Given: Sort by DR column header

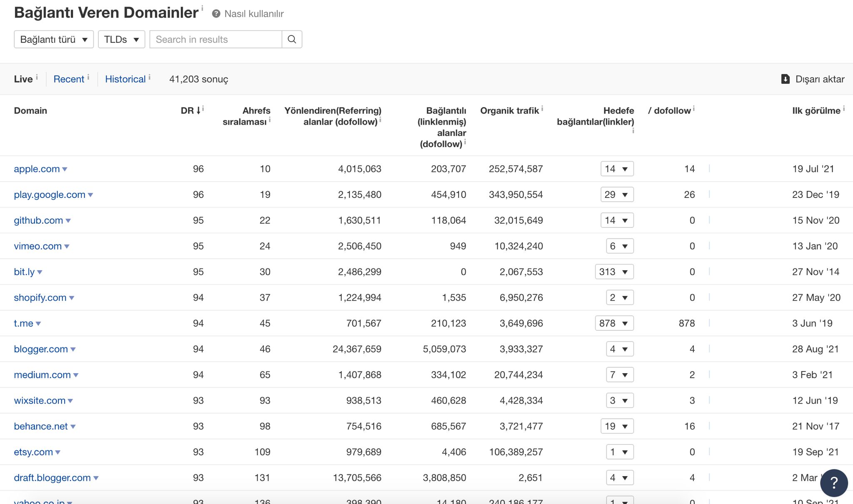Looking at the screenshot, I should pyautogui.click(x=187, y=110).
